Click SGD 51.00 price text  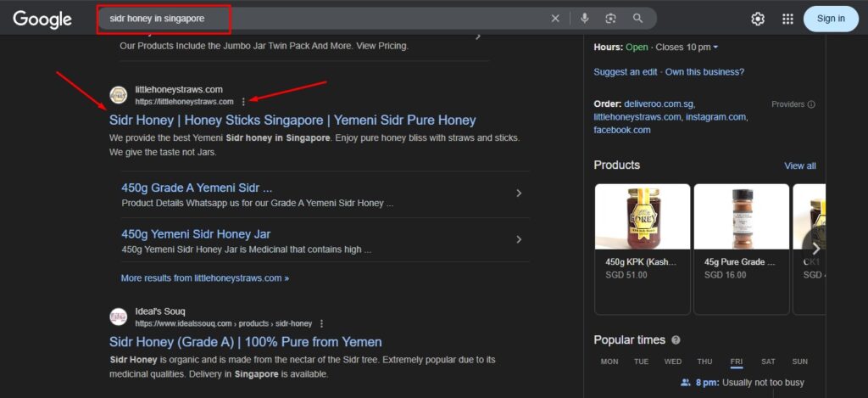click(626, 275)
